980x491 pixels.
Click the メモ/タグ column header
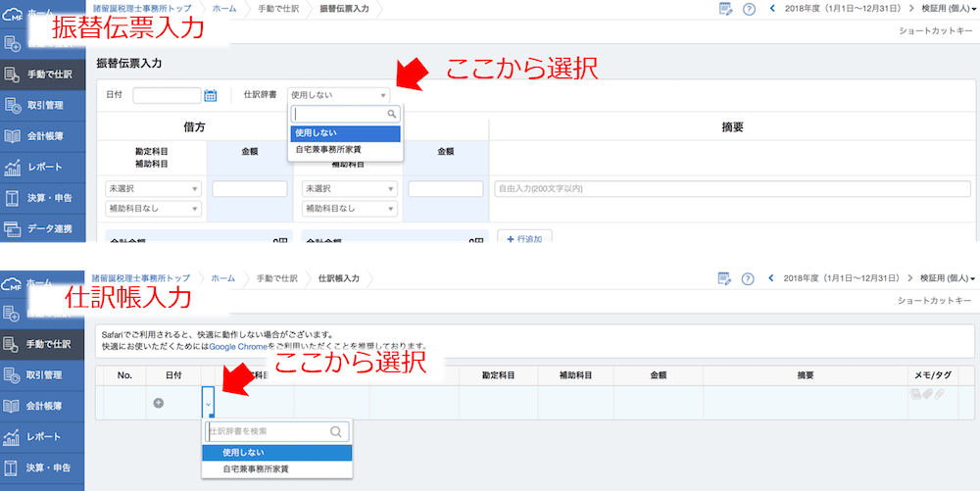click(933, 375)
